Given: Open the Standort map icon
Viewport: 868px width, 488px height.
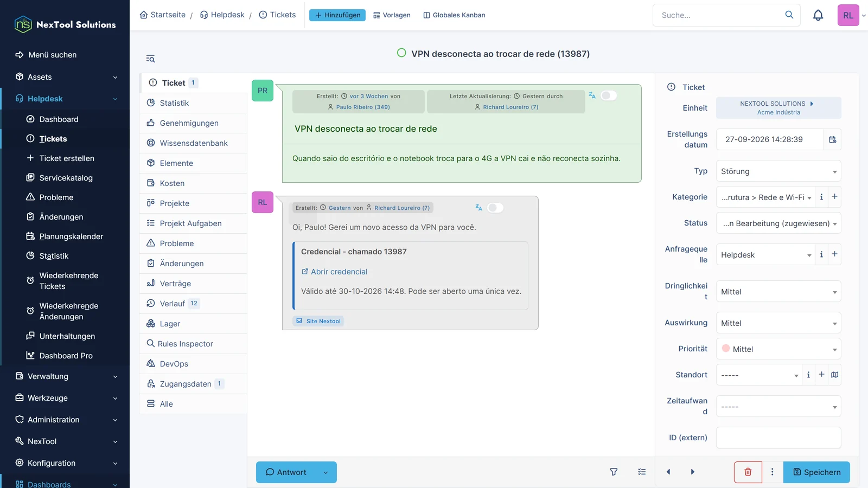Looking at the screenshot, I should (834, 375).
